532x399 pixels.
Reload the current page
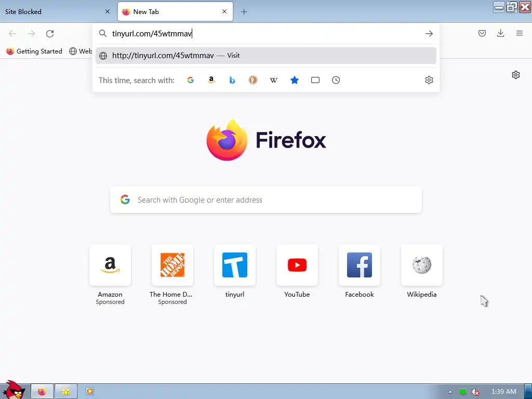tap(50, 34)
